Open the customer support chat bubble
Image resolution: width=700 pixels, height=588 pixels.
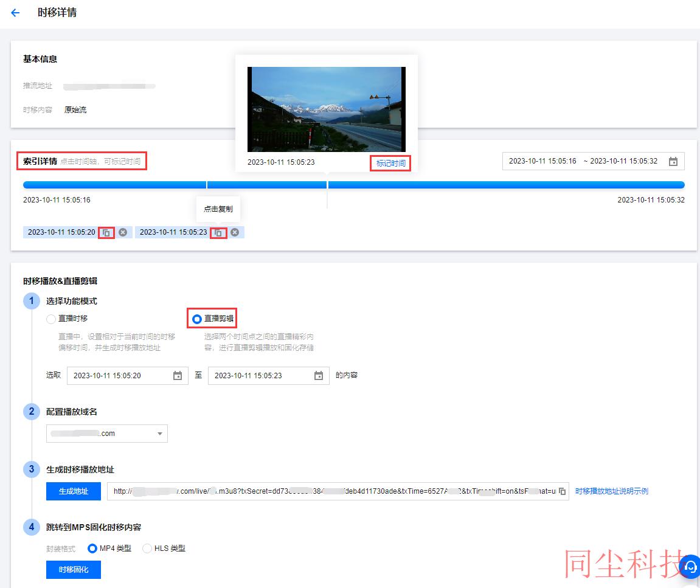click(690, 567)
